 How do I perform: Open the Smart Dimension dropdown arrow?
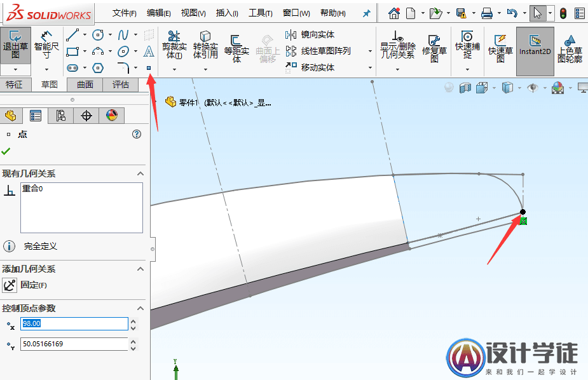click(x=46, y=70)
